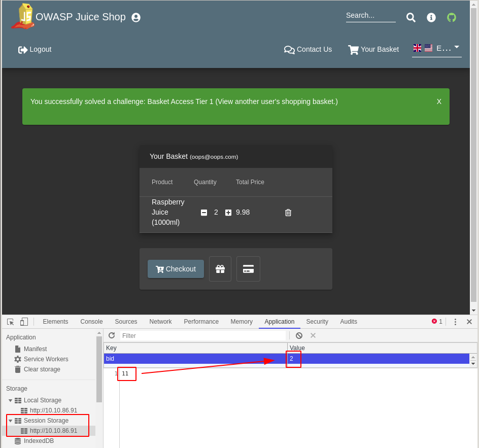Click the info circle icon in header

[x=431, y=18]
